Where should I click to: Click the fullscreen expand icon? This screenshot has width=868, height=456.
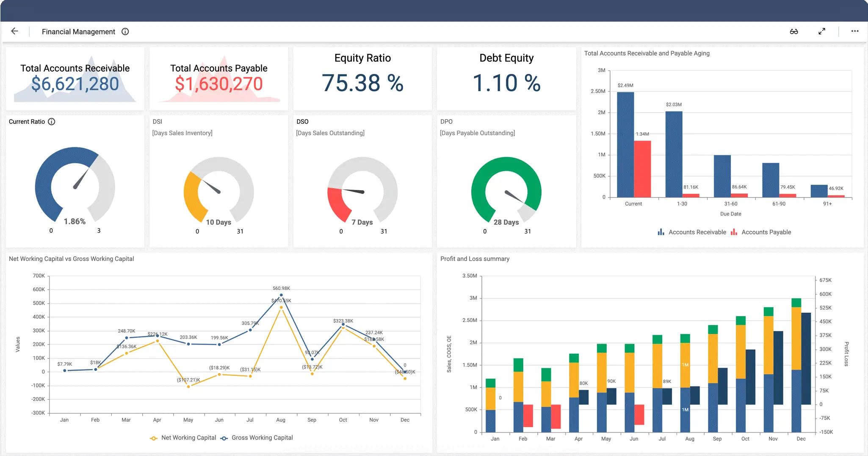pyautogui.click(x=822, y=31)
